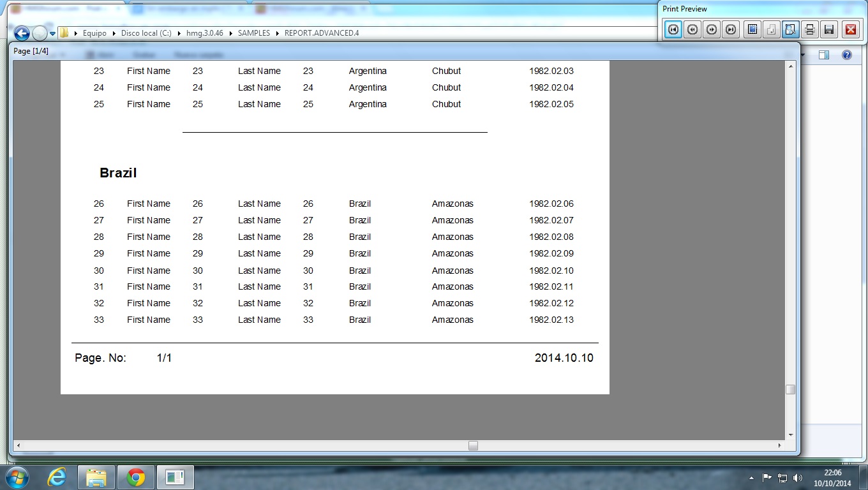Toggle the zoom magnifier tool
This screenshot has width=868, height=490.
coord(791,29)
